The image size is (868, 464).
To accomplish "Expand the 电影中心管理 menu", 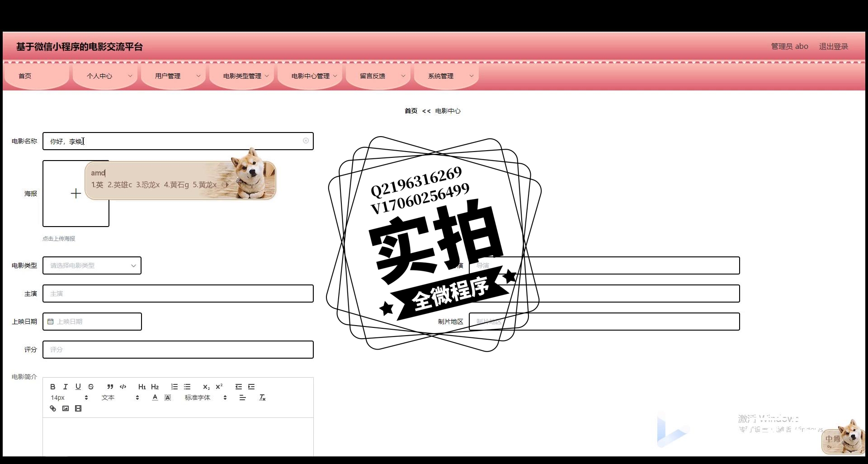I will click(311, 76).
